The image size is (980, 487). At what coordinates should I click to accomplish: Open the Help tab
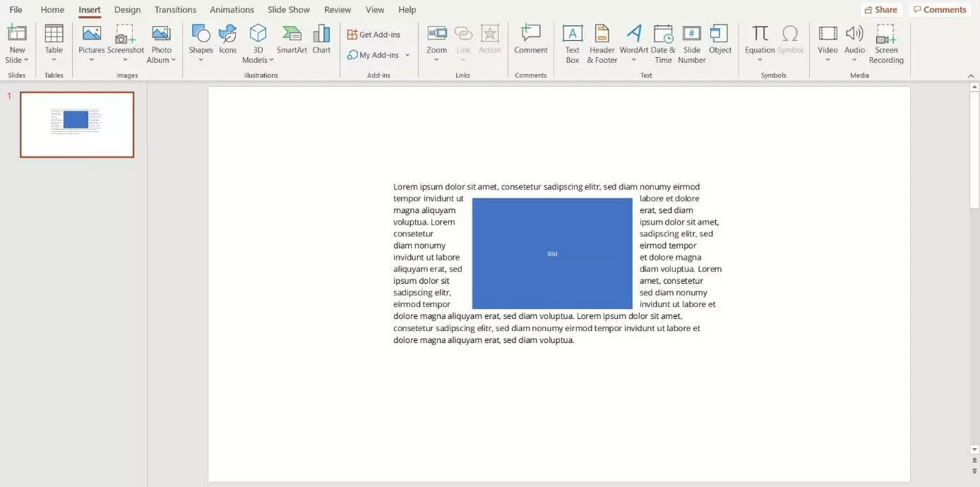(x=407, y=10)
